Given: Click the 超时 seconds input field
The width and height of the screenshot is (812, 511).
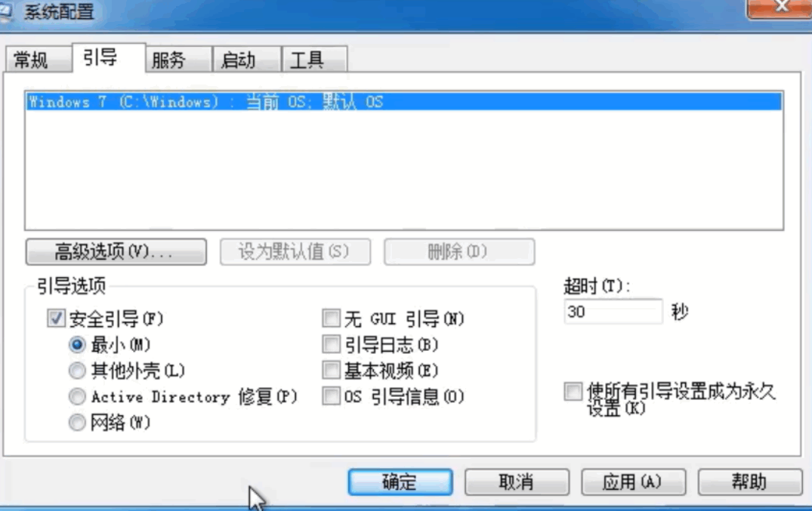Looking at the screenshot, I should click(613, 312).
